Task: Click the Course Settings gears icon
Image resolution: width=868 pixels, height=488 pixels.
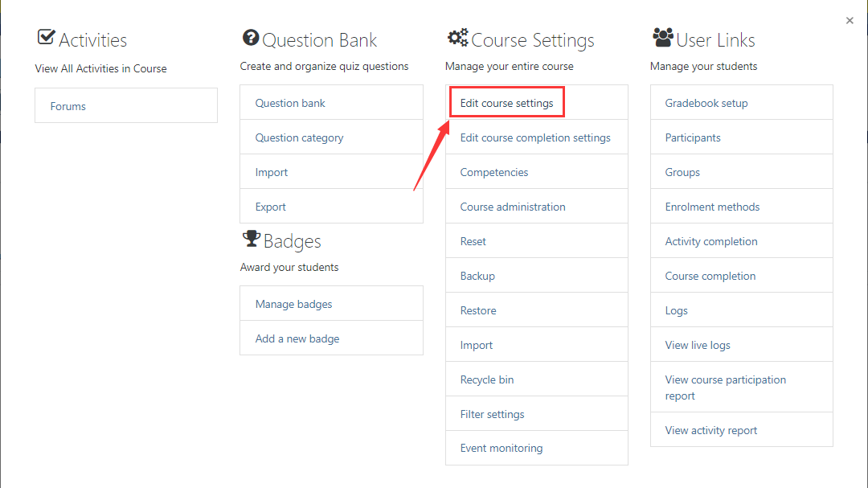Action: tap(457, 38)
